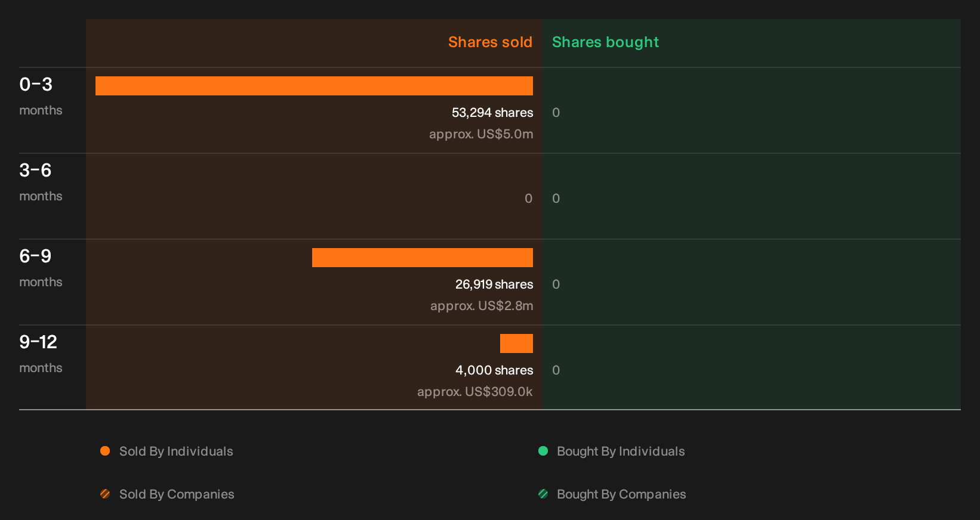Image resolution: width=980 pixels, height=520 pixels.
Task: Click the 'approx. US$5.0m' value
Action: (x=481, y=134)
